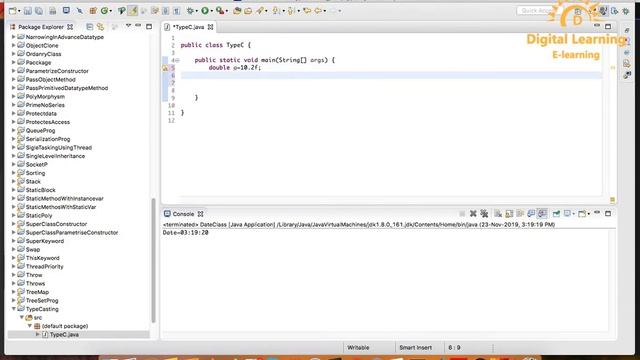Click the New Java Package icon
This screenshot has width=640, height=360.
point(93,11)
